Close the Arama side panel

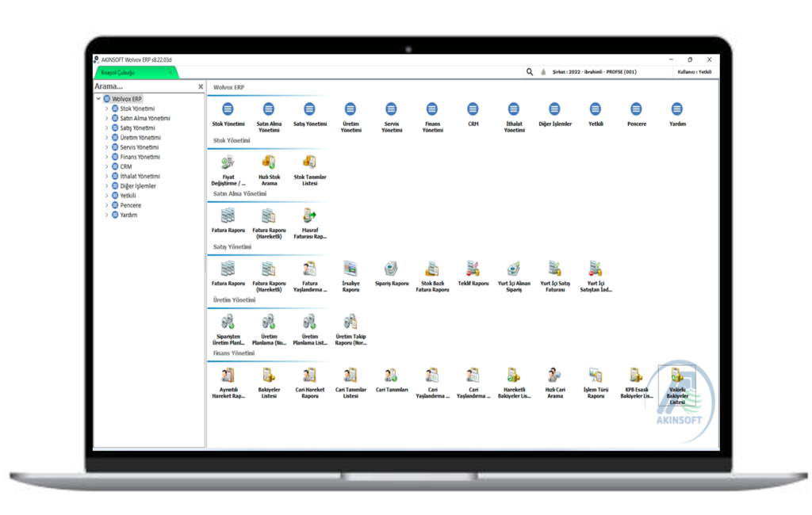[x=201, y=86]
